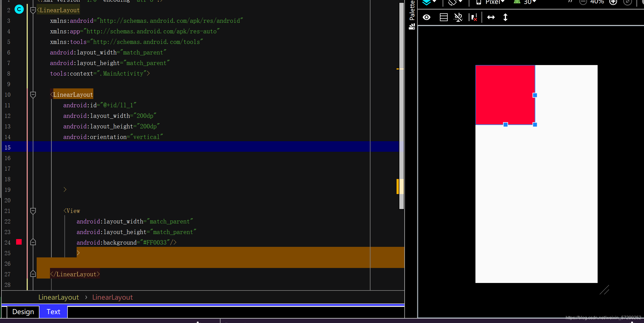Click the bottom-right corner handle of red view

535,125
